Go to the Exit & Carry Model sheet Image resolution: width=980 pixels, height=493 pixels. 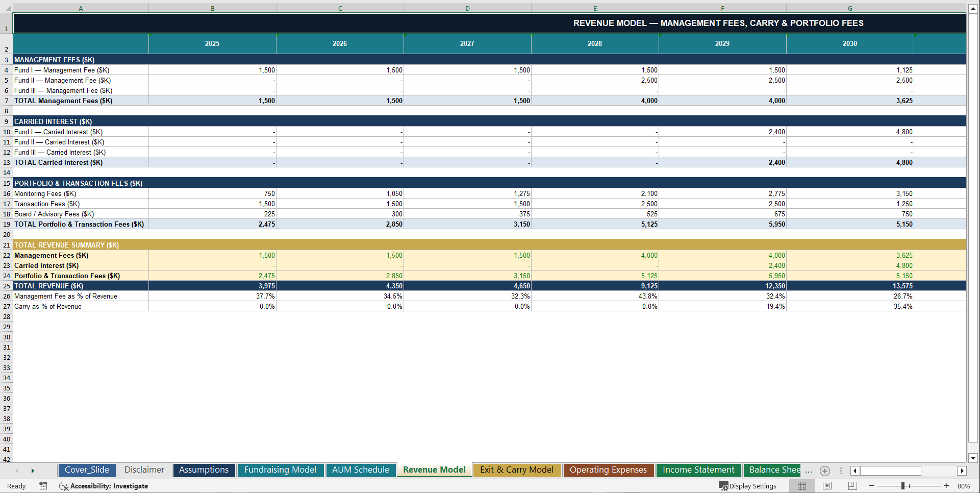point(517,470)
